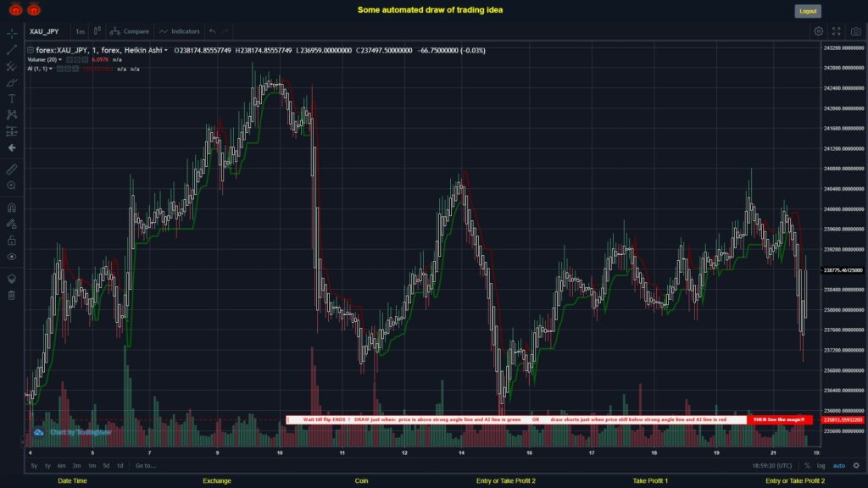Click the Logout button
Screen dimensions: 868x488
point(808,11)
